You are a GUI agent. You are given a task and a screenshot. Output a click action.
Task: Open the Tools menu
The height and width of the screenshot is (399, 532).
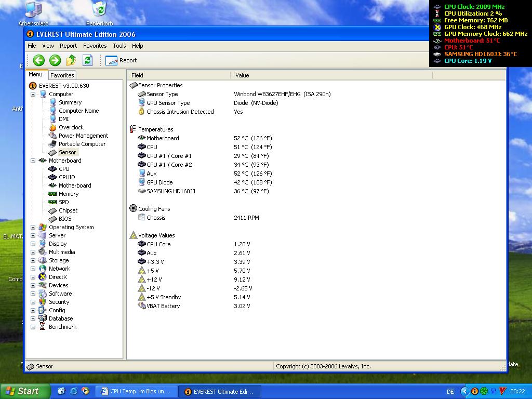[119, 46]
